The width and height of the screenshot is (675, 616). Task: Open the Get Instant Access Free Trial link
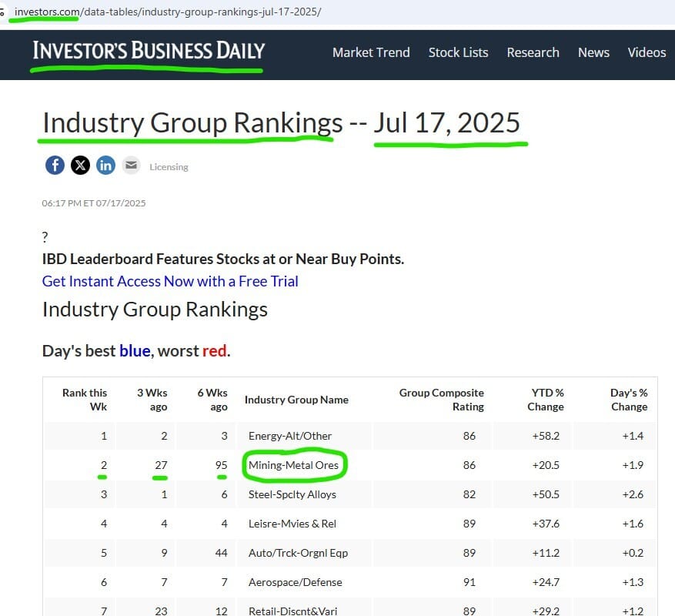pos(170,281)
